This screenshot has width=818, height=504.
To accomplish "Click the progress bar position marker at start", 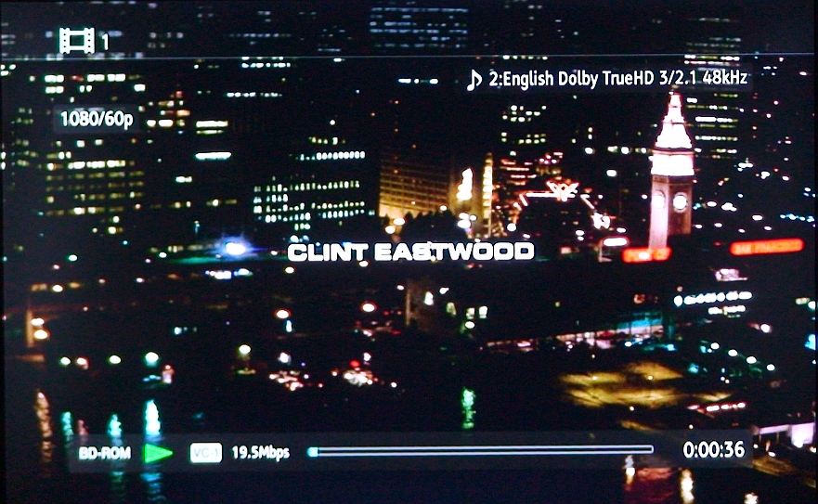I will (x=312, y=451).
